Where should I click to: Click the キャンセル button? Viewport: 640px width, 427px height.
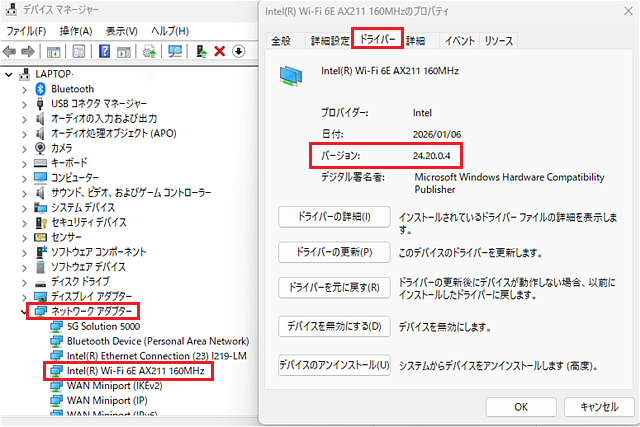click(x=599, y=407)
